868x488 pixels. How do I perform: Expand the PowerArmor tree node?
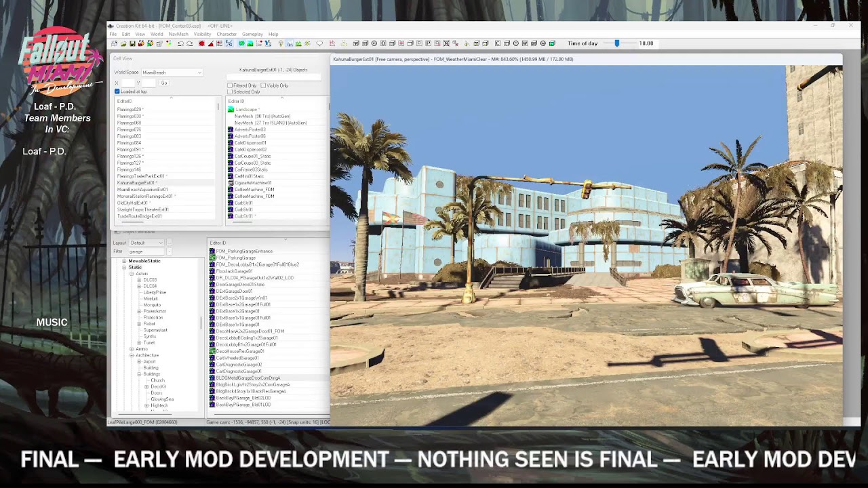tap(139, 311)
